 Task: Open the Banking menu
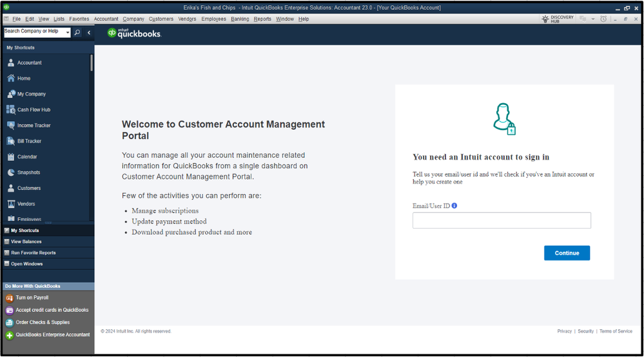click(x=240, y=19)
